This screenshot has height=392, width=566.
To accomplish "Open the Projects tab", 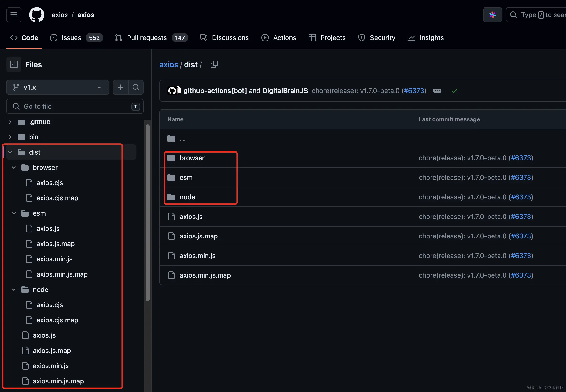I will pyautogui.click(x=327, y=38).
